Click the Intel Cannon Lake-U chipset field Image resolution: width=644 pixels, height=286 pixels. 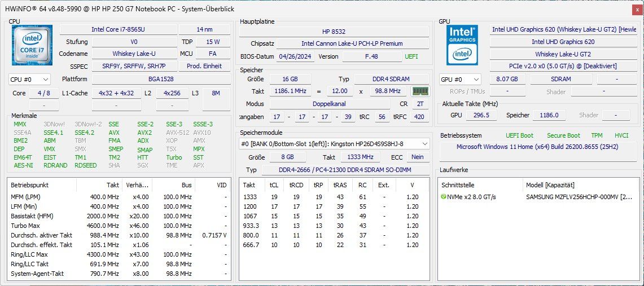pyautogui.click(x=352, y=43)
